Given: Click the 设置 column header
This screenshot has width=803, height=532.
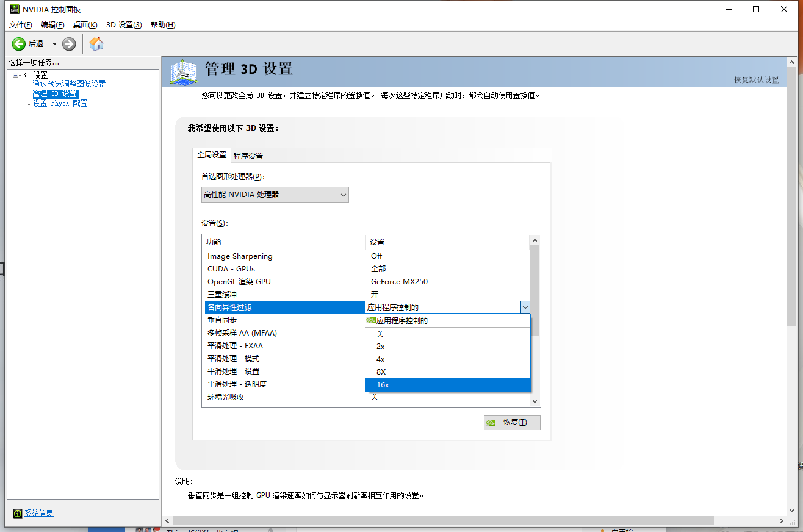Looking at the screenshot, I should (x=447, y=242).
